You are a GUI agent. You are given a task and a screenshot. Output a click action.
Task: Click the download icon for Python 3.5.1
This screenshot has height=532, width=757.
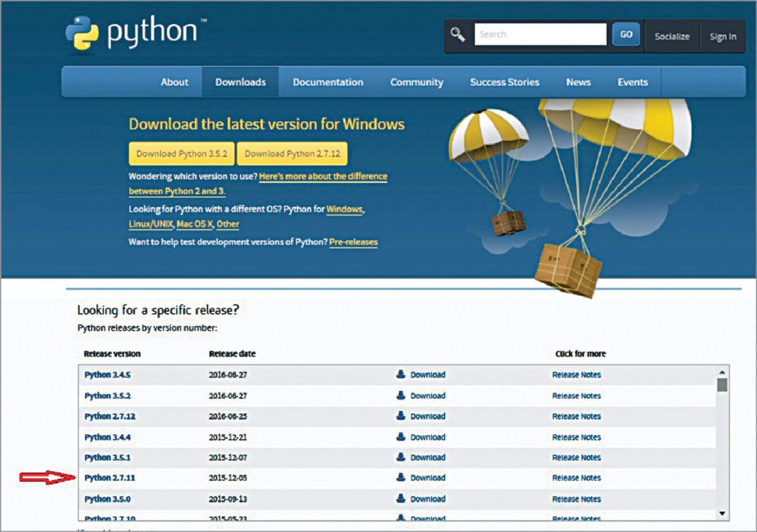click(401, 458)
